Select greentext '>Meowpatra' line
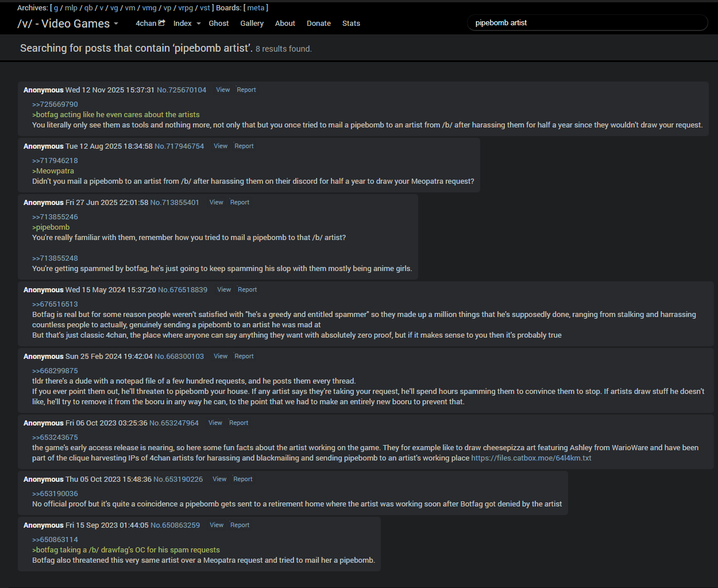 pyautogui.click(x=53, y=171)
